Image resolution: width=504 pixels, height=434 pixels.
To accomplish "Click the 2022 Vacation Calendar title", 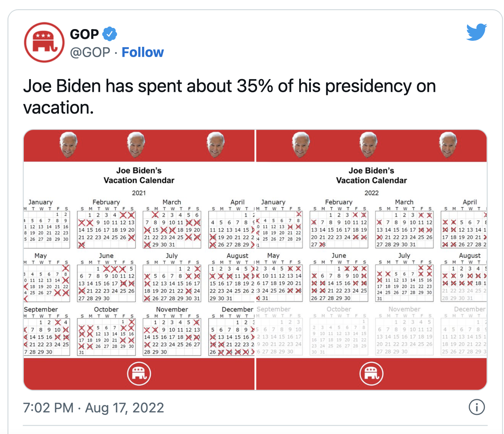I will pyautogui.click(x=371, y=176).
